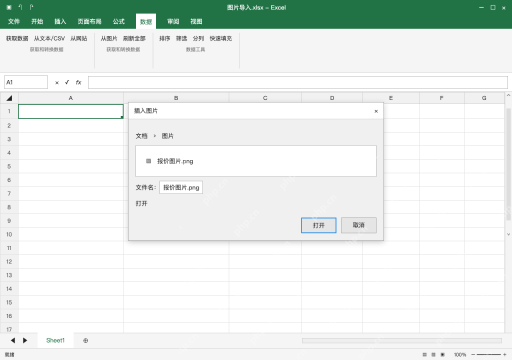Click the vertical scrollbar up arrow

508,96
